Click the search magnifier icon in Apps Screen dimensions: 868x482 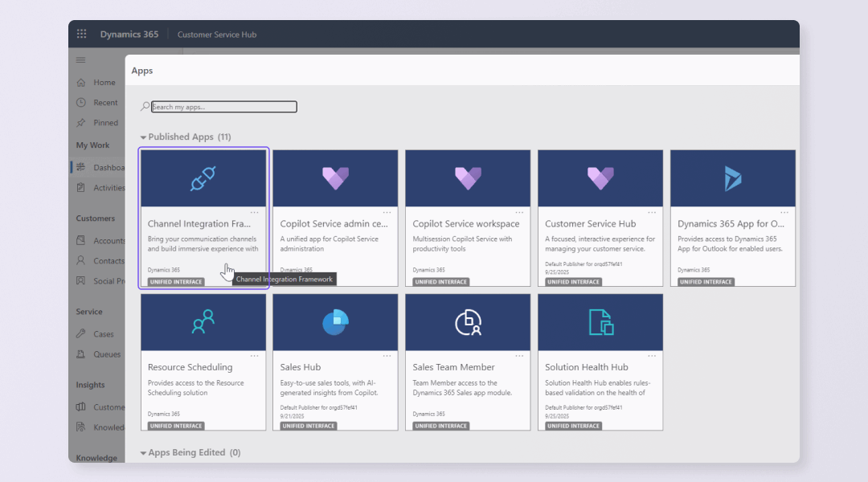click(x=145, y=107)
